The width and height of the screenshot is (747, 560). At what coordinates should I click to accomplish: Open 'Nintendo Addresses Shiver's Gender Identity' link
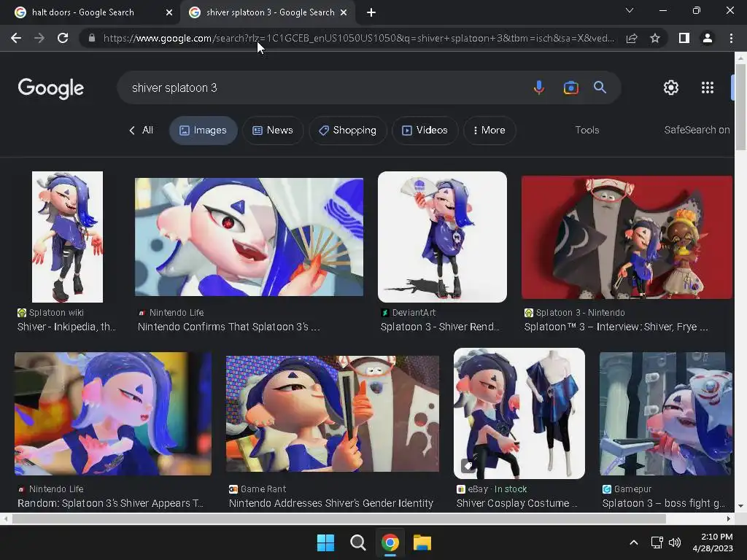[331, 503]
